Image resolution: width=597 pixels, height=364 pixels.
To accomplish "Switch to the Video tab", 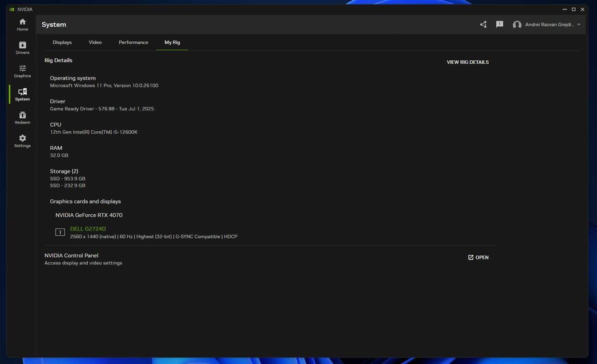I will pos(95,42).
